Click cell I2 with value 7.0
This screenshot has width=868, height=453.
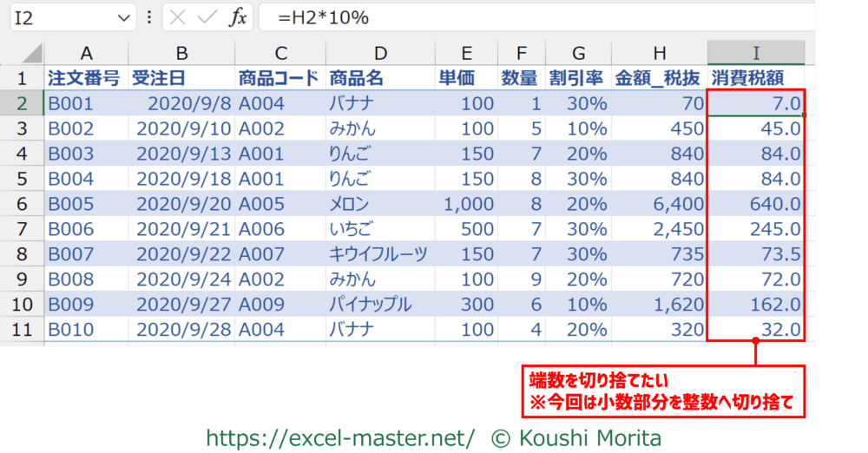755,104
